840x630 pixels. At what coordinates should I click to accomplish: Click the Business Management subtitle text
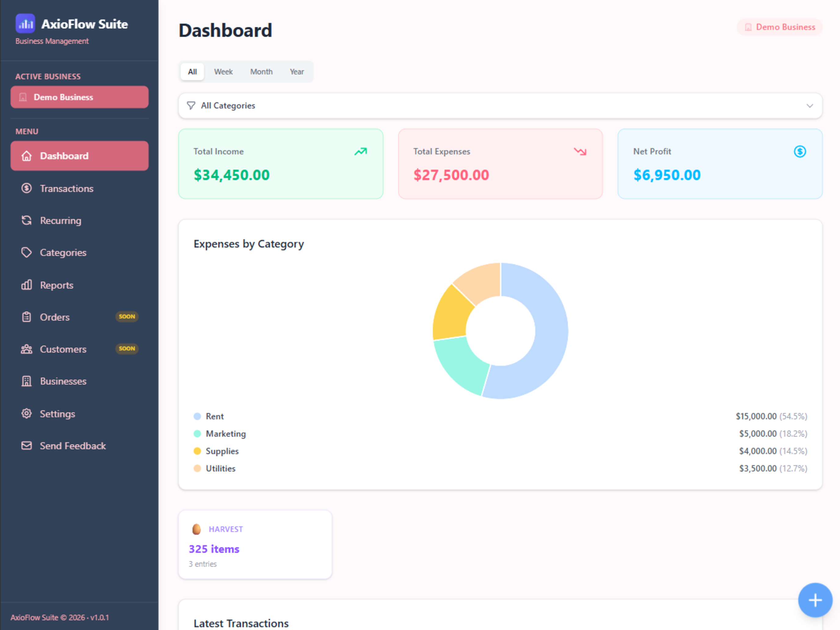point(52,41)
